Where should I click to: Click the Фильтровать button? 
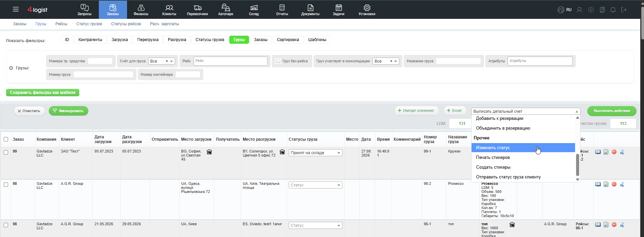69,111
